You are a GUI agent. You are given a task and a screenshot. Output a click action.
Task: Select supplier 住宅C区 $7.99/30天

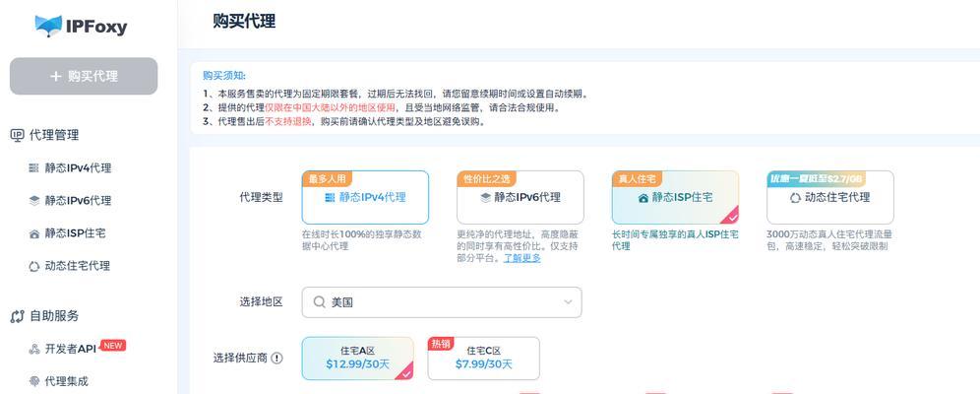pos(484,359)
